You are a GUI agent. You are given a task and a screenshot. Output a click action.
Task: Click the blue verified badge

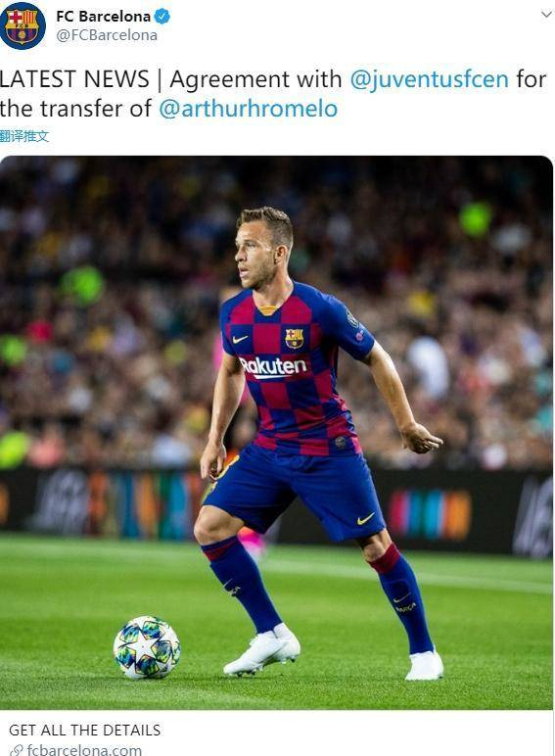coord(162,17)
